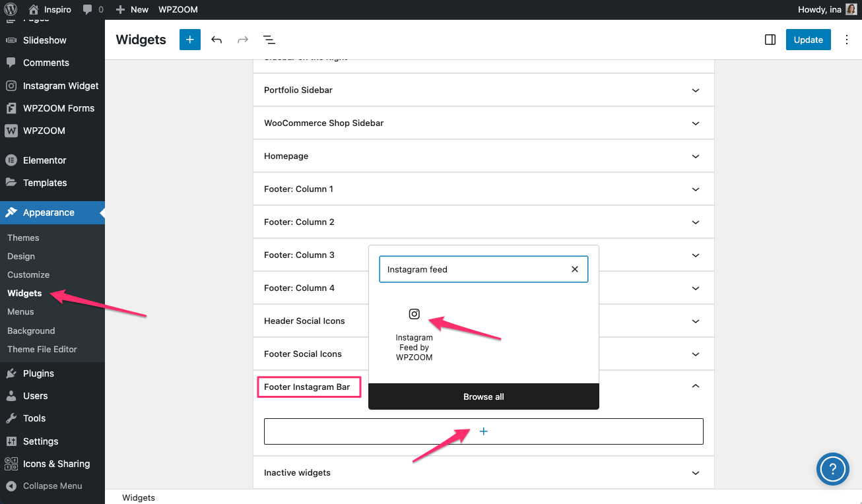Expand Inactive widgets area
The width and height of the screenshot is (862, 504).
(x=484, y=472)
